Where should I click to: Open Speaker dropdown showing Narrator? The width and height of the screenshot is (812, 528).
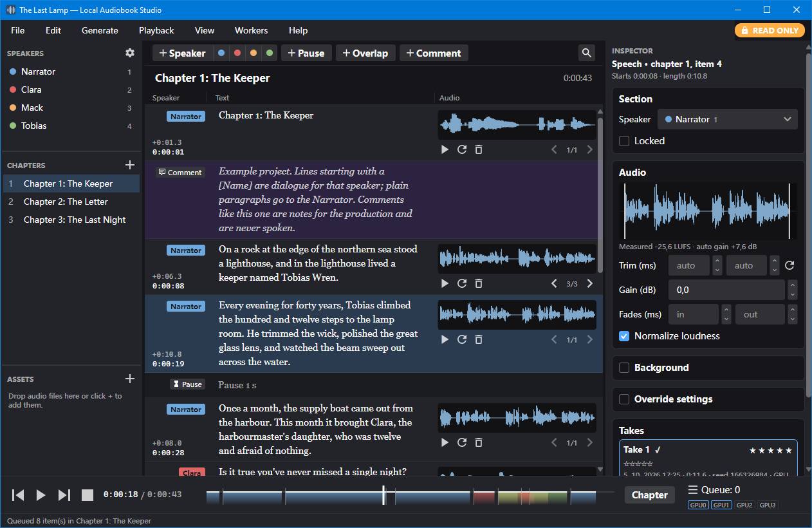pyautogui.click(x=727, y=119)
